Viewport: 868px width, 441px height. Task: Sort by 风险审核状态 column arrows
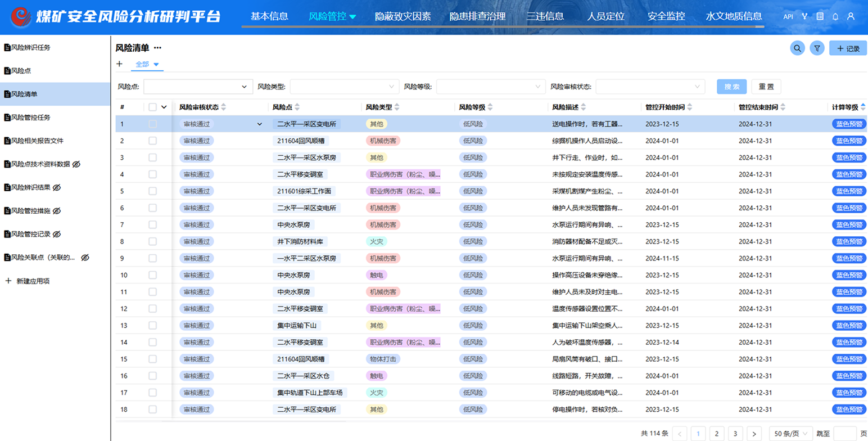[223, 107]
